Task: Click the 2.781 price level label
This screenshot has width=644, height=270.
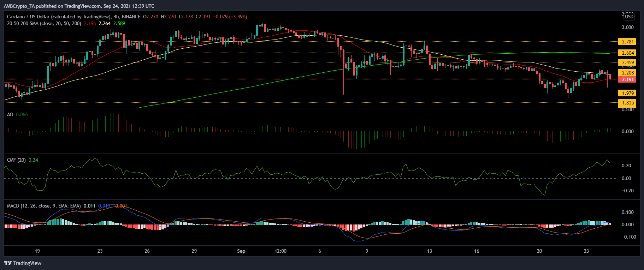Action: (x=628, y=42)
